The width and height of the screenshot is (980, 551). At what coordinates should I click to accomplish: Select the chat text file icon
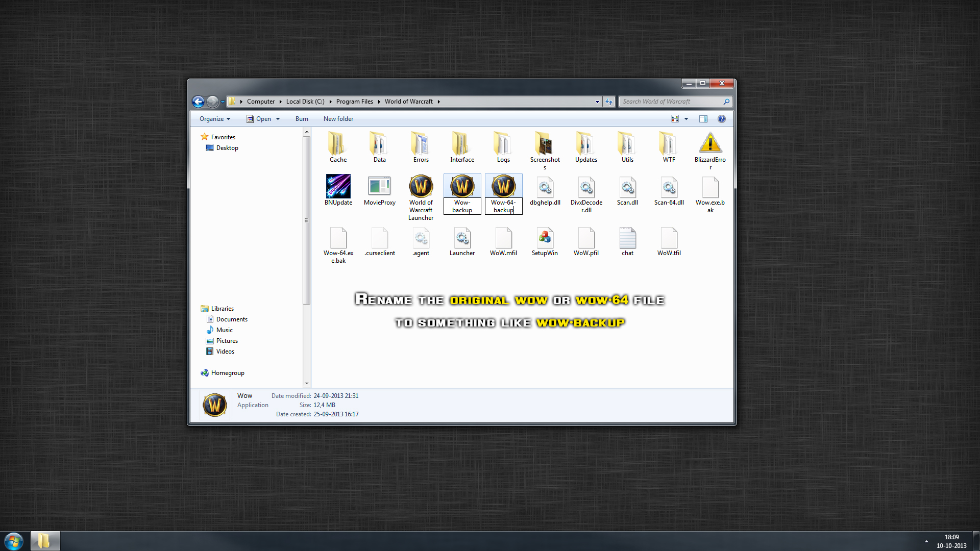click(627, 238)
